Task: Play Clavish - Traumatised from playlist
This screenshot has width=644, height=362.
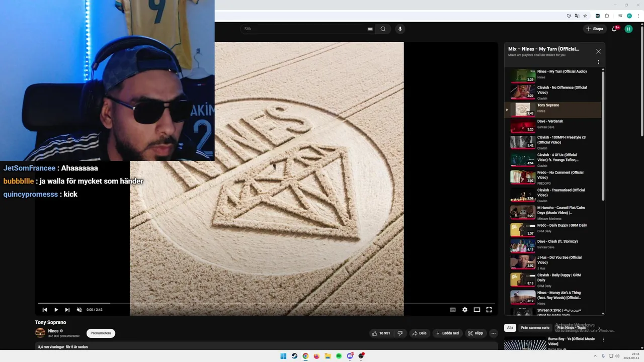Action: (552, 195)
